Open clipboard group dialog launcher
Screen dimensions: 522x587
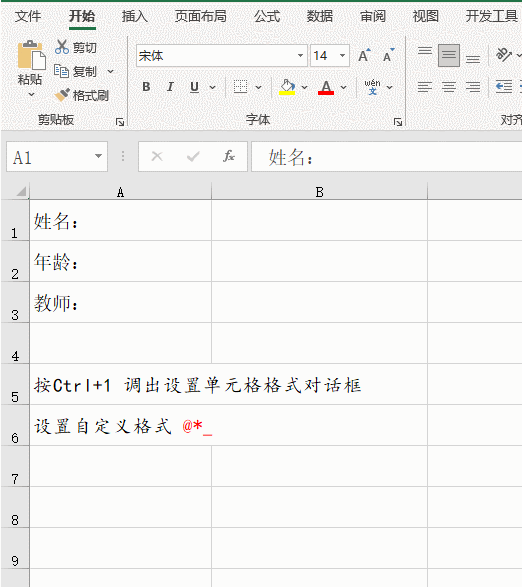120,122
